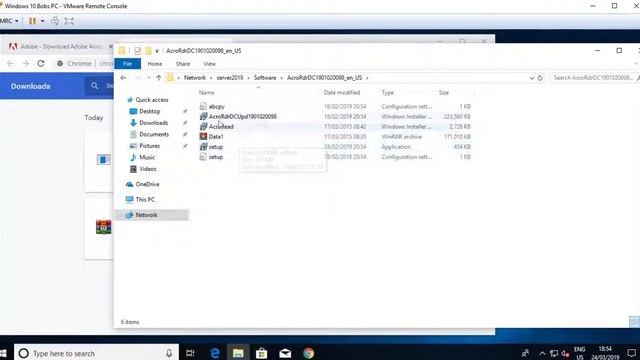This screenshot has width=640, height=360.
Task: Open File Explorer from the taskbar
Action: (238, 353)
